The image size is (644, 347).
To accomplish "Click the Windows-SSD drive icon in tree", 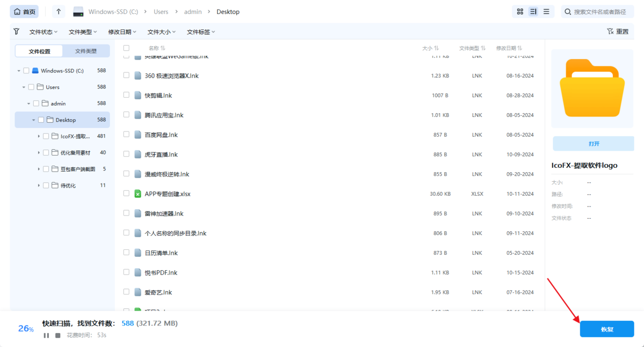I will 35,71.
